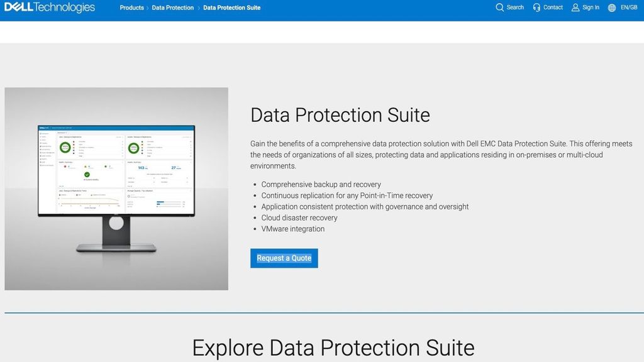Screen dimensions: 644x362
Task: Open the Products breadcrumb link
Action: coord(131,8)
